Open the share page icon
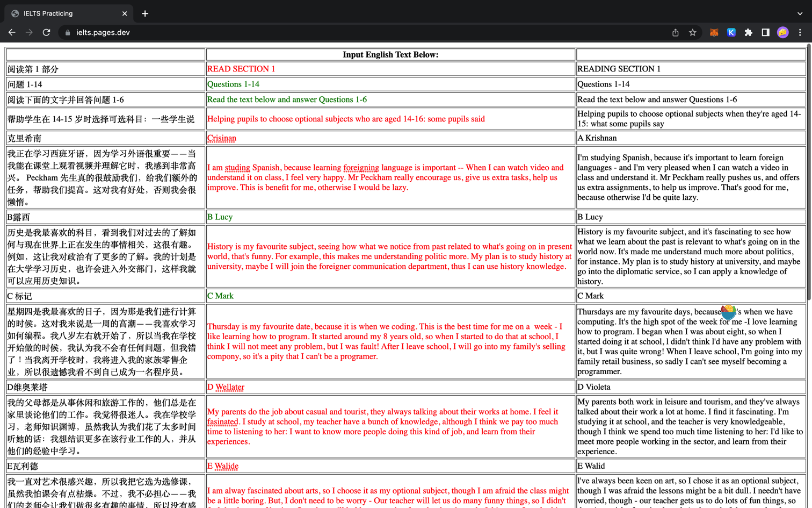The width and height of the screenshot is (812, 508). pos(675,32)
